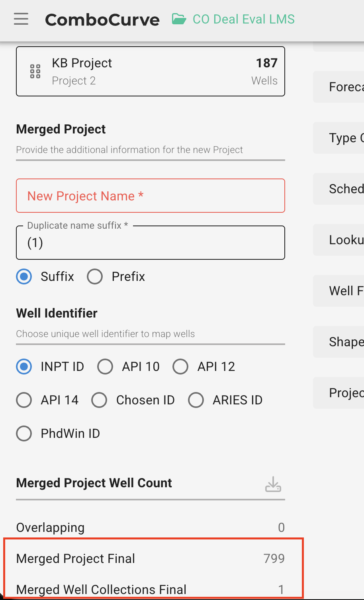Screen dimensions: 364x600
Task: Select the PhdWin ID radio button
Action: (x=24, y=433)
